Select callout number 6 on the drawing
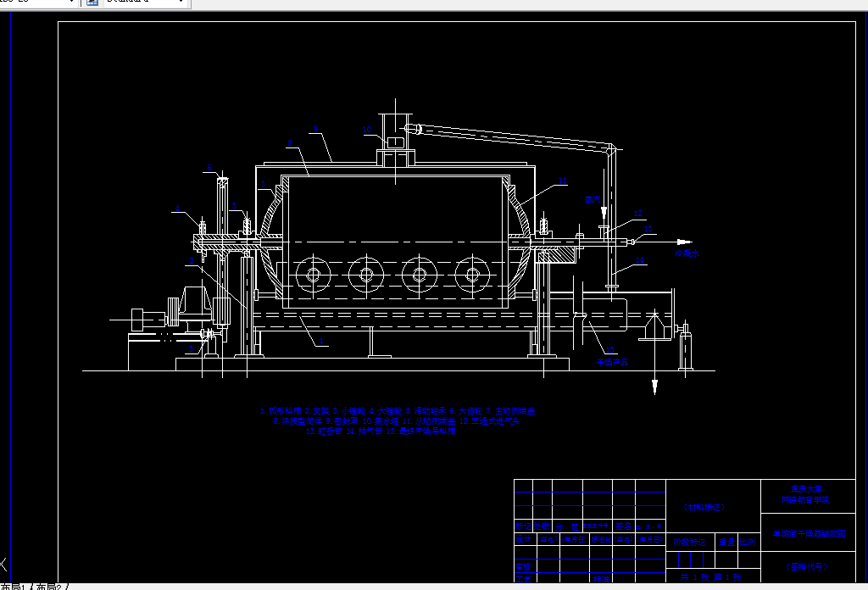Image resolution: width=868 pixels, height=590 pixels. point(209,168)
